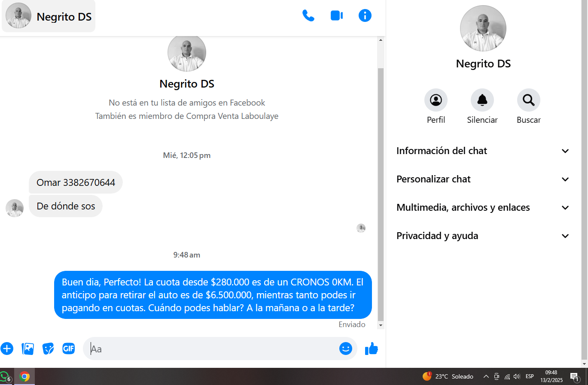
Task: Click the weather widget showing 23°C Soleado
Action: pyautogui.click(x=448, y=376)
